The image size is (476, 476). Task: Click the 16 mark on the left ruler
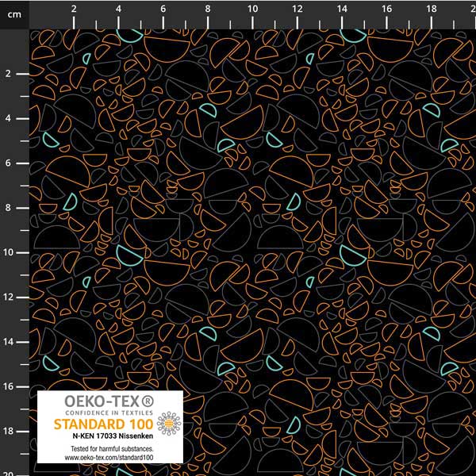tap(8, 386)
